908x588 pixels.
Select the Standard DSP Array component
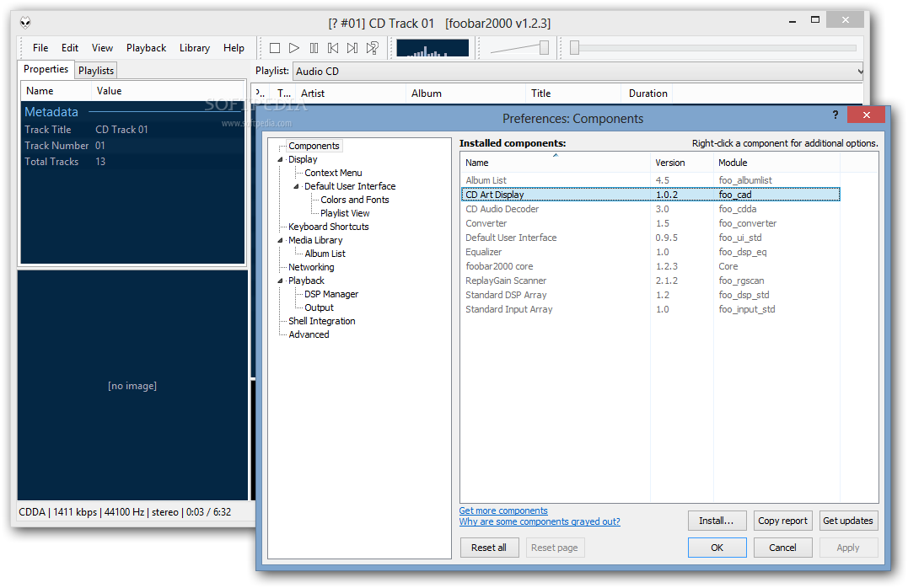point(650,295)
